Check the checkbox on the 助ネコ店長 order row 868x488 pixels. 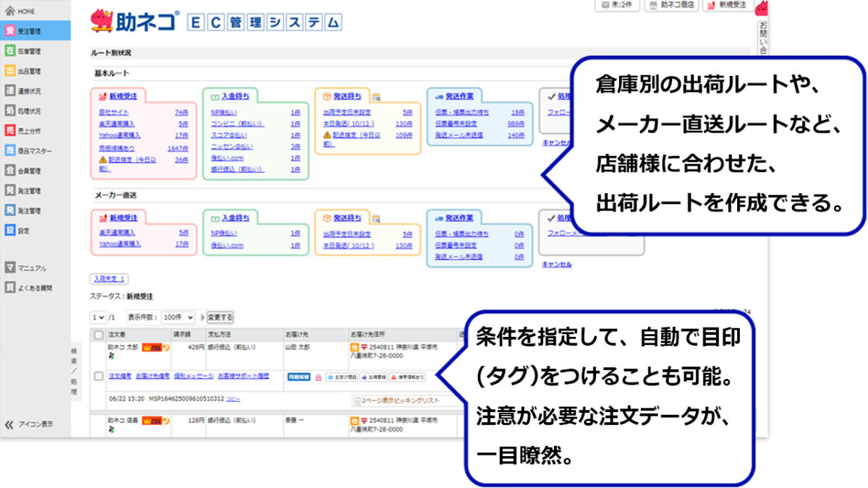(x=98, y=425)
